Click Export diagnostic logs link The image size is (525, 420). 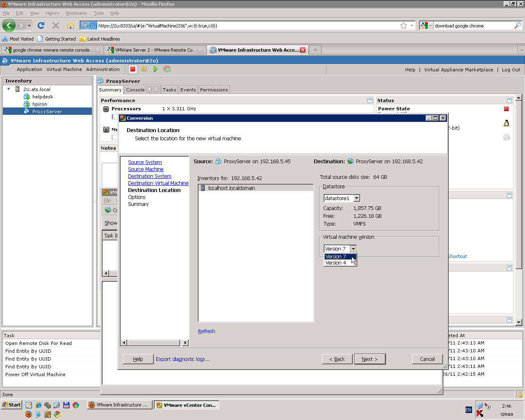(183, 359)
